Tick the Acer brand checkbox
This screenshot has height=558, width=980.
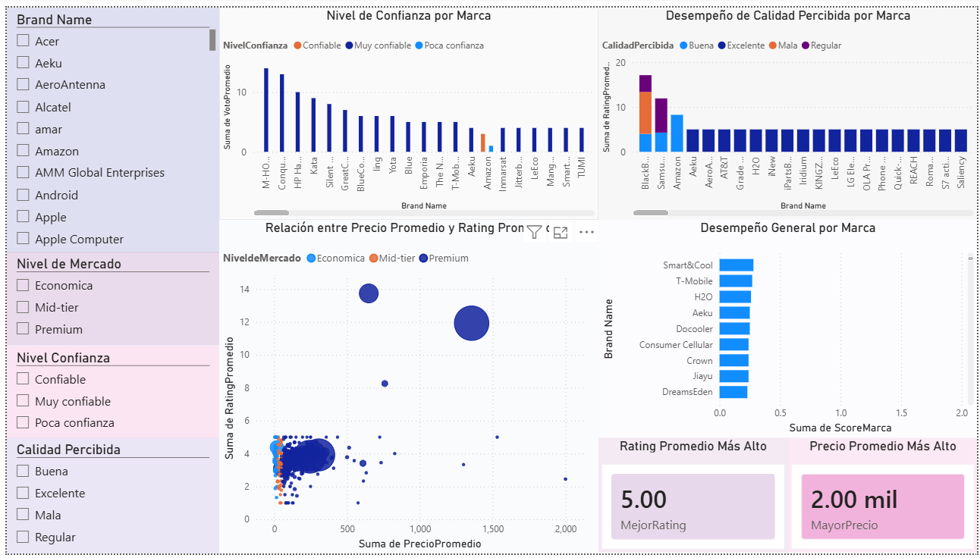pos(23,41)
